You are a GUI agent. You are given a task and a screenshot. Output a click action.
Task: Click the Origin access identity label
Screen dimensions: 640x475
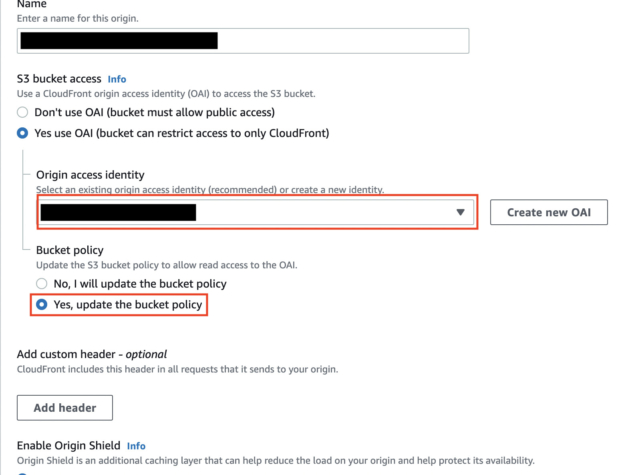(x=90, y=175)
